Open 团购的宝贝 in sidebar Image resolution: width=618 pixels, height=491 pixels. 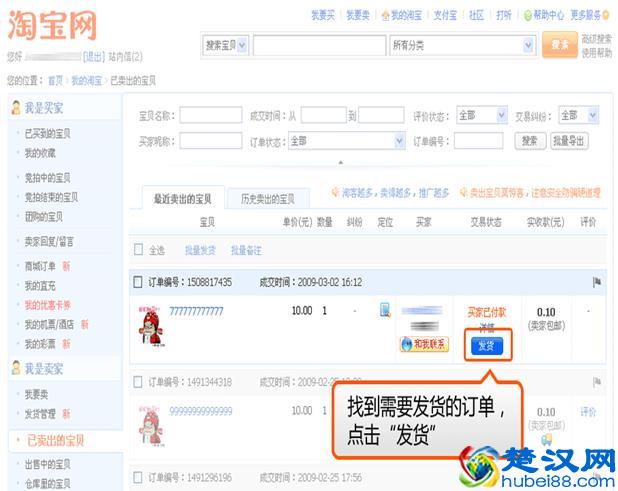click(x=44, y=216)
